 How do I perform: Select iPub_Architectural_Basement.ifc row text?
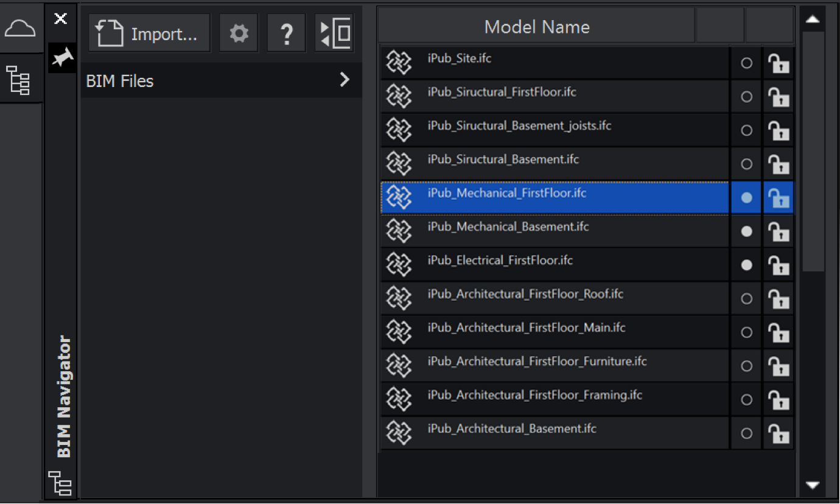pos(512,429)
